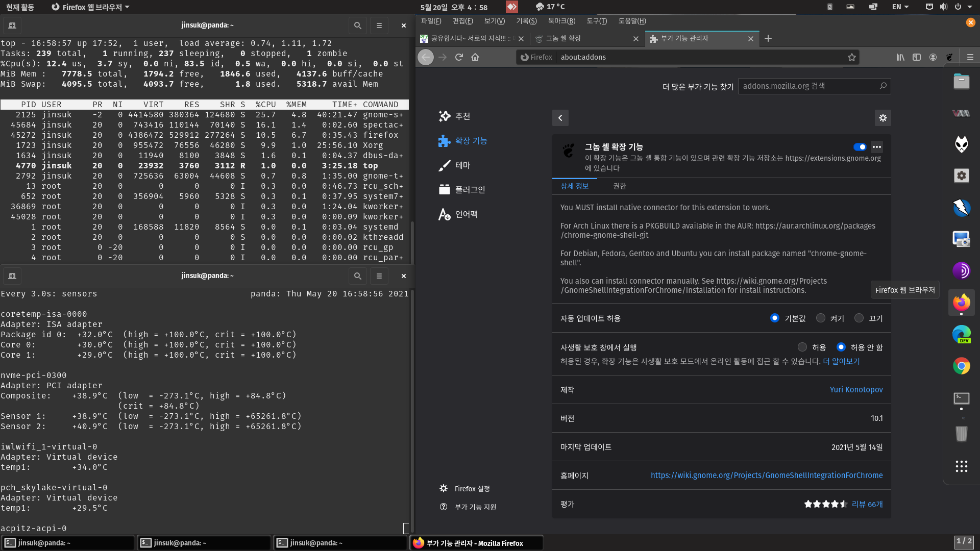
Task: Open the add-on tools gear menu
Action: [883, 118]
